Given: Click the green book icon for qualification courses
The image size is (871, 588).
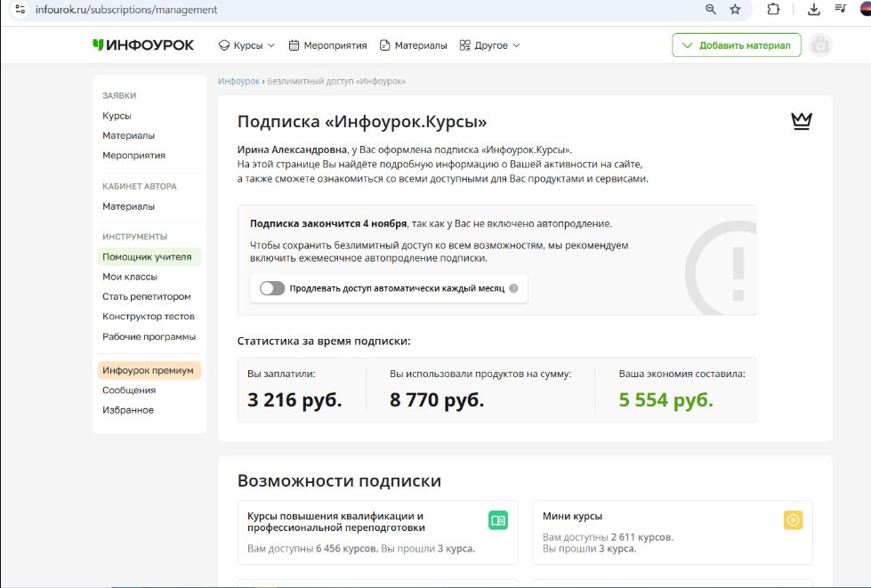Looking at the screenshot, I should click(x=498, y=520).
